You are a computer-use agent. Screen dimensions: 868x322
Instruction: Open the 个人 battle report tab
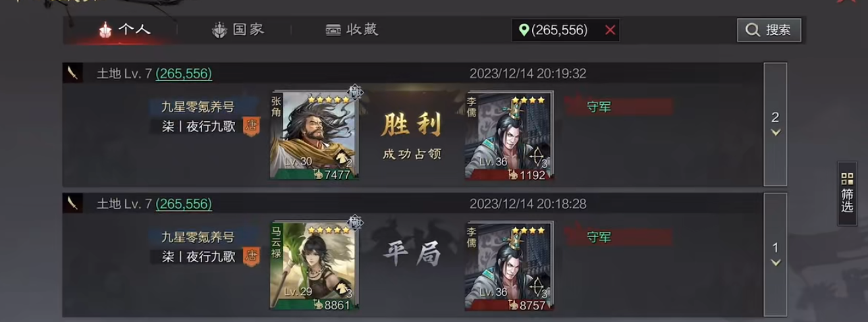tap(124, 30)
